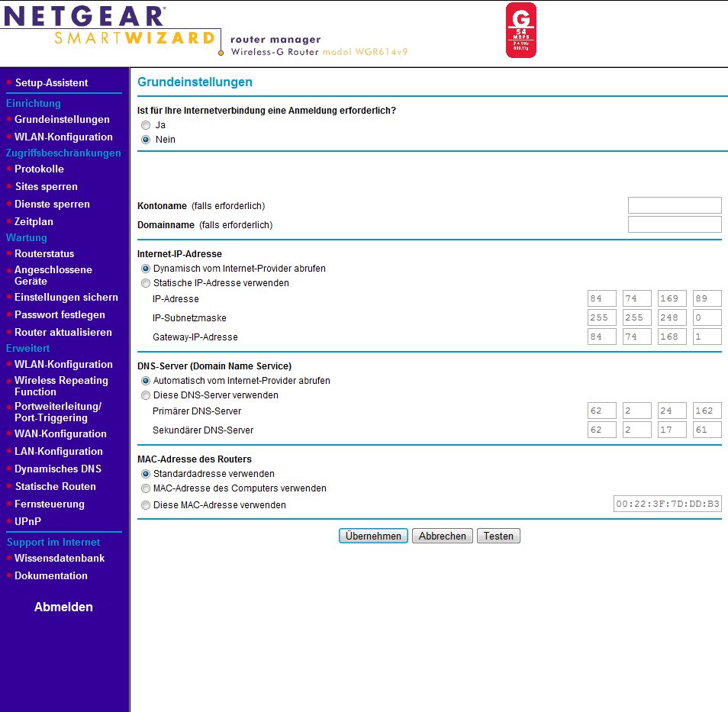Image resolution: width=728 pixels, height=712 pixels.
Task: Open UPnP page in the sidebar
Action: [27, 521]
